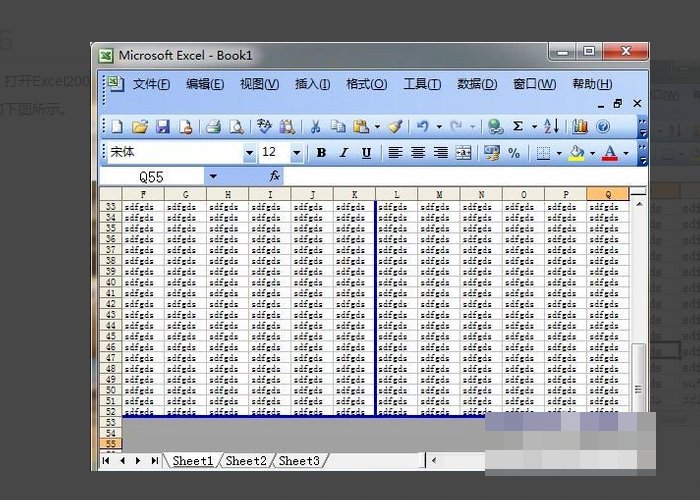
Task: Save the workbook using the floppy disk icon
Action: click(162, 127)
